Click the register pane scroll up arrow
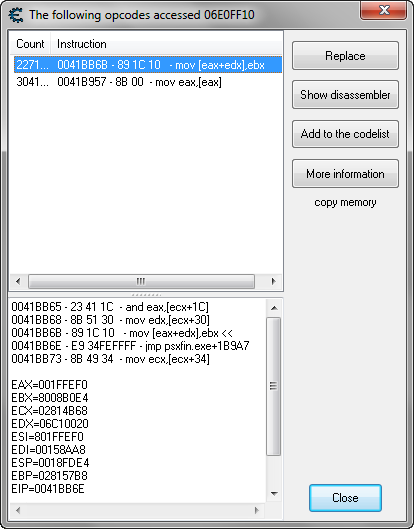 click(274, 308)
